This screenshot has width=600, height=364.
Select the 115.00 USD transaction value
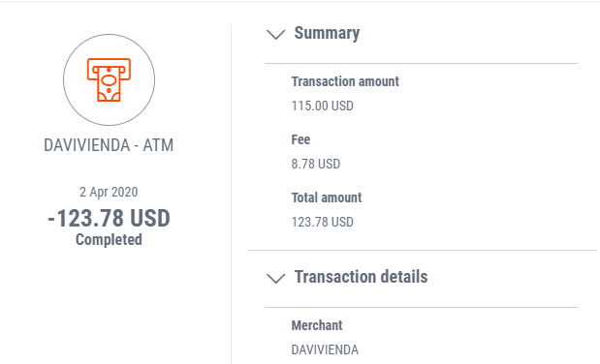[322, 106]
